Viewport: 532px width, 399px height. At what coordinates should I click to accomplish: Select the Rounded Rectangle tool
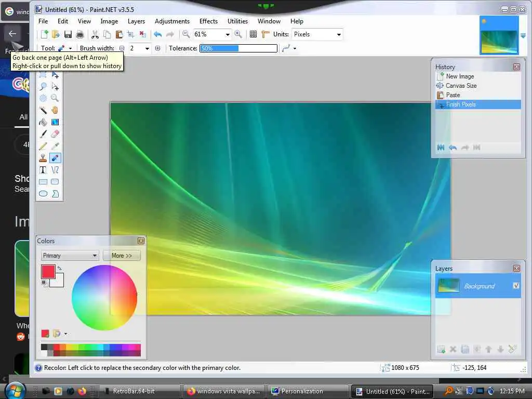(55, 182)
